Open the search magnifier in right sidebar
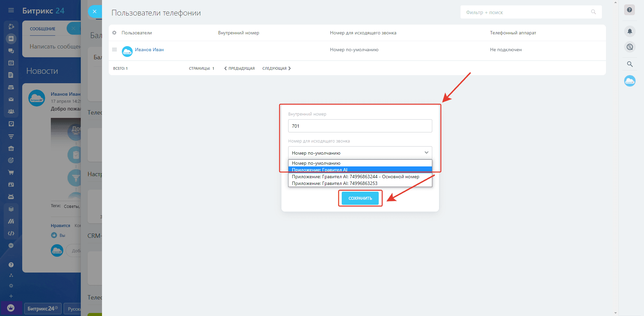 tap(630, 64)
